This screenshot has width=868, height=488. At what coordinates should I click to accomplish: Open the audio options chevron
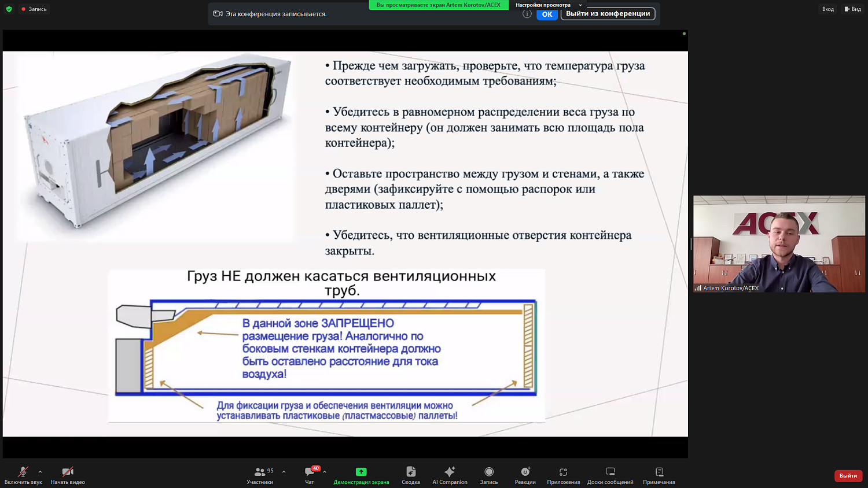39,471
